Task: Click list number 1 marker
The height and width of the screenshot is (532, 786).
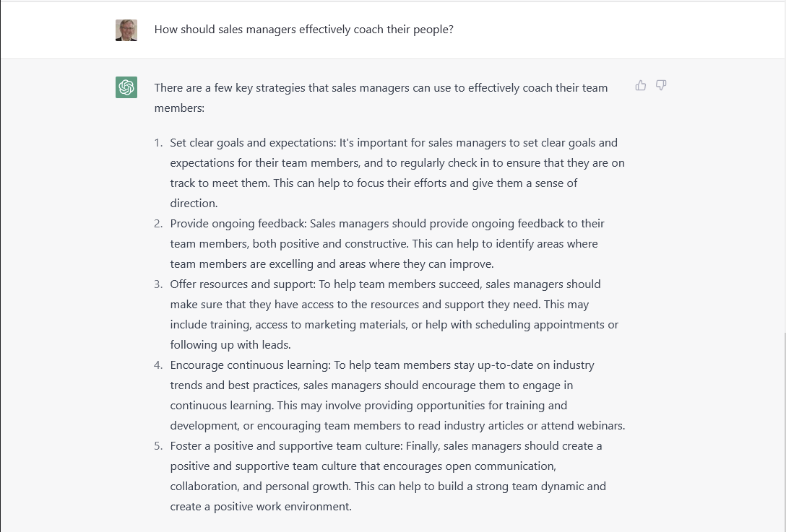Action: 158,143
